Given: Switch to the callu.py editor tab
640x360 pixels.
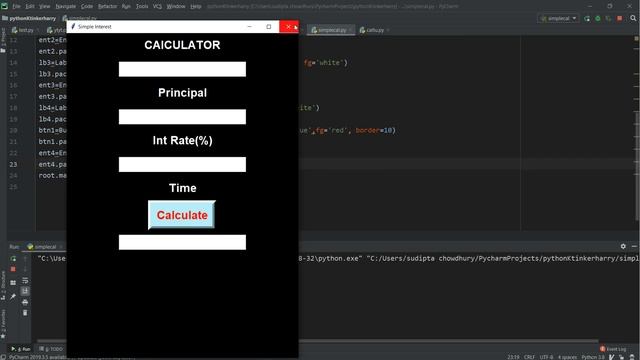Looking at the screenshot, I should [x=374, y=30].
